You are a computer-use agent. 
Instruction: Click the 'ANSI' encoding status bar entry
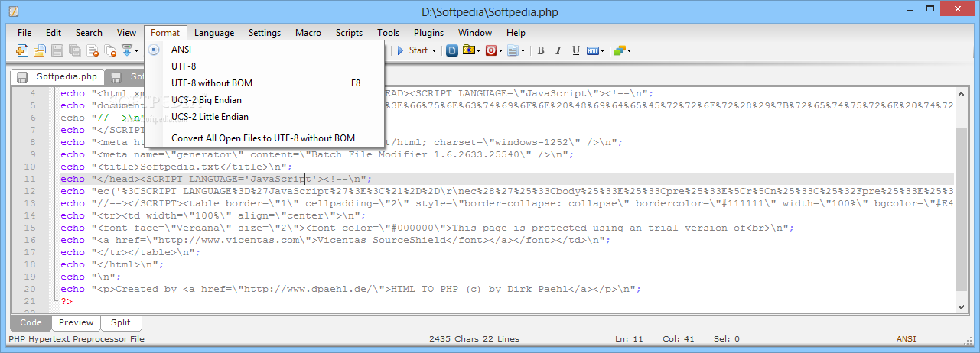(x=907, y=338)
